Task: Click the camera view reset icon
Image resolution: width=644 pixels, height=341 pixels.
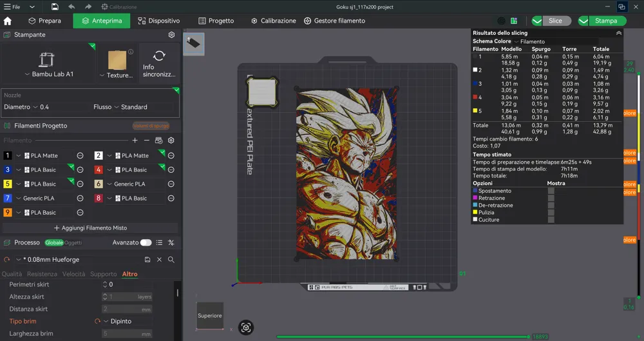Action: [x=246, y=327]
